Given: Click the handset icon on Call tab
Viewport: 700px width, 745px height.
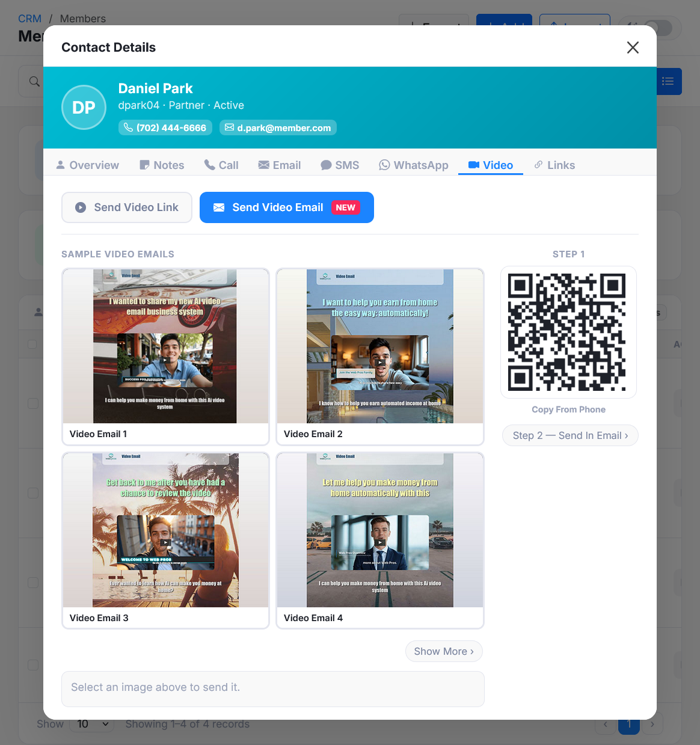Looking at the screenshot, I should [x=209, y=165].
